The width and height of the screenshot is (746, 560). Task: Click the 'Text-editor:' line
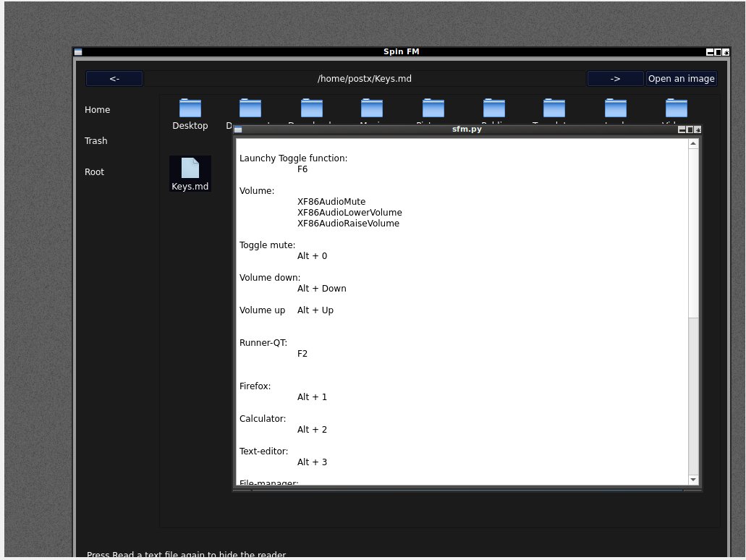coord(263,451)
